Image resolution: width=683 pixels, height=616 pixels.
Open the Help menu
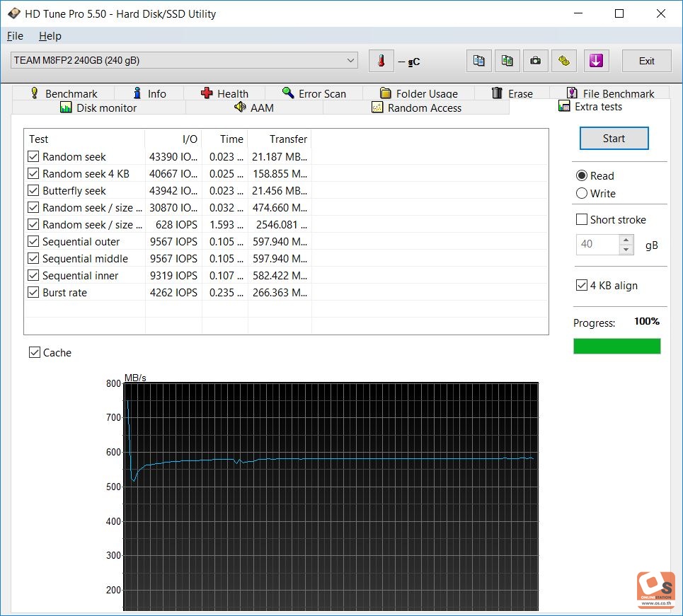pyautogui.click(x=50, y=36)
